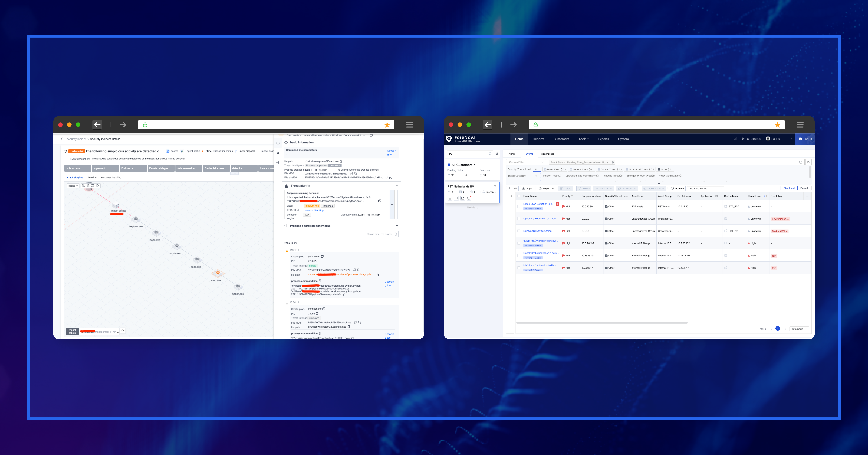Check the Nmap Scan Detection row checkbox

519,206
